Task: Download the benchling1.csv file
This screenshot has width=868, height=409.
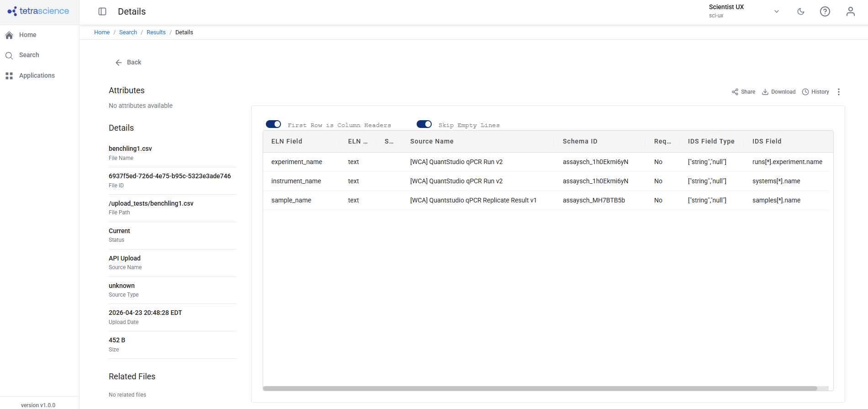Action: pyautogui.click(x=778, y=92)
